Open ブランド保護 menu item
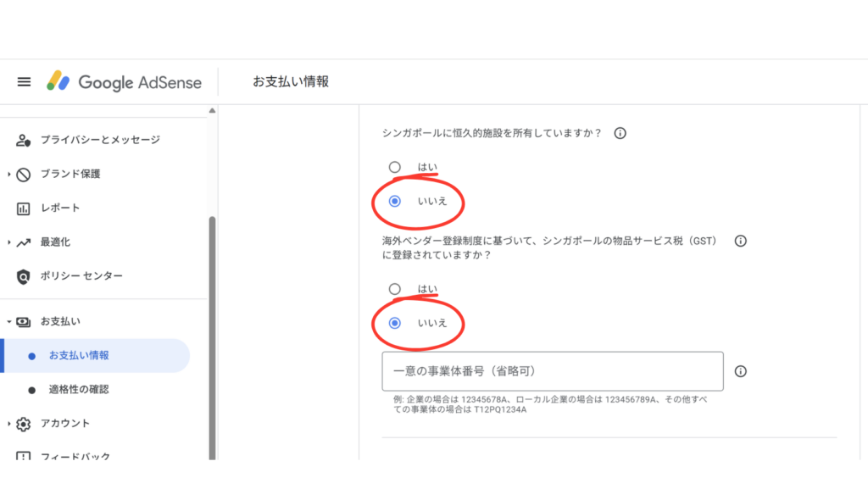This screenshot has width=868, height=489. (x=70, y=175)
